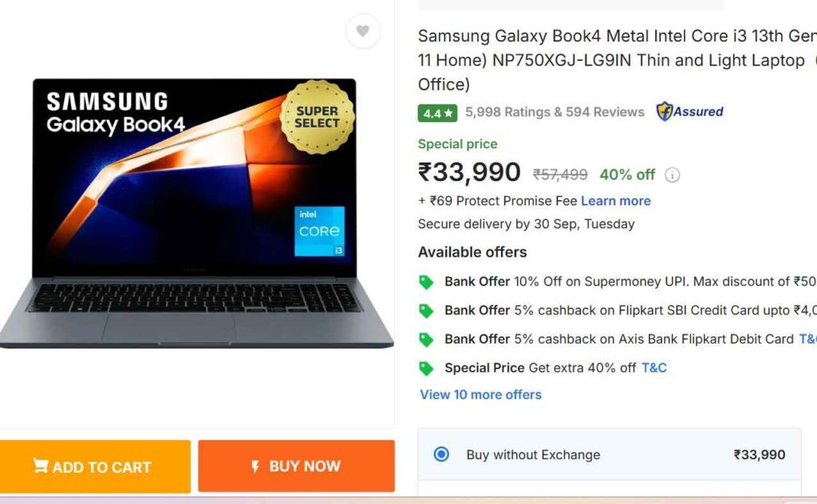Click the Super Select gold badge on image
Screen dimensions: 817x504
click(x=317, y=117)
